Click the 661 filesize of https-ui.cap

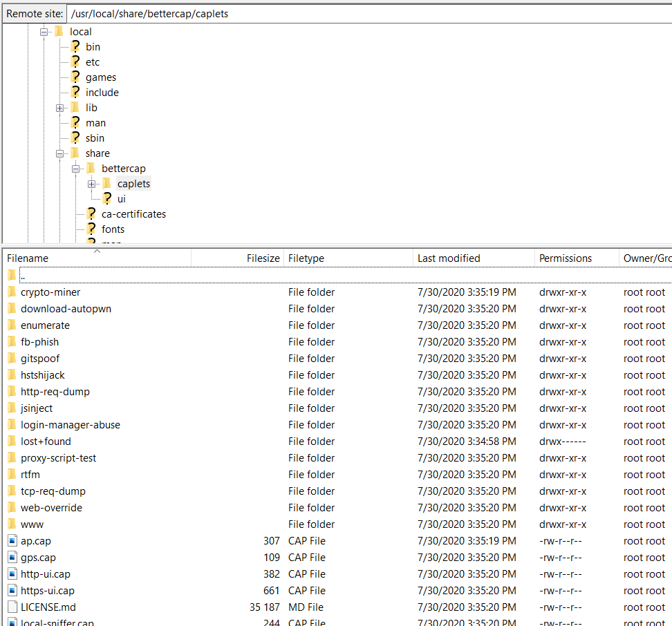tap(272, 591)
